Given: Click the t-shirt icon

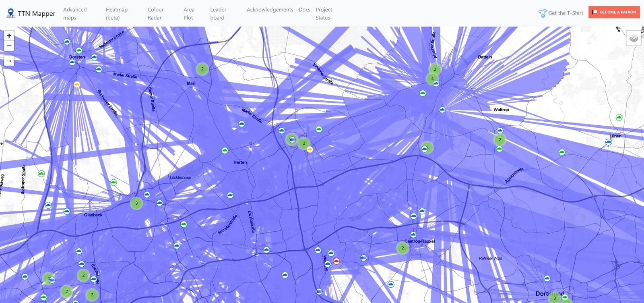Looking at the screenshot, I should point(543,13).
